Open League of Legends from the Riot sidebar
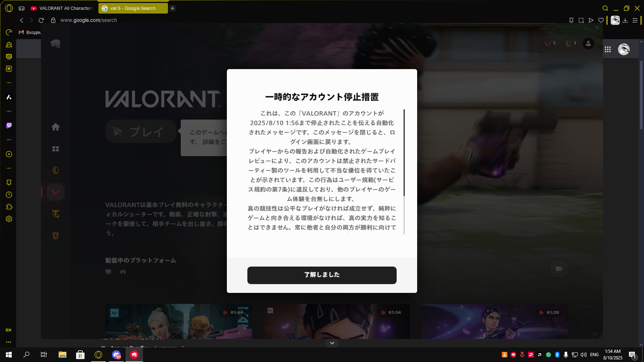The width and height of the screenshot is (644, 362). [x=56, y=170]
